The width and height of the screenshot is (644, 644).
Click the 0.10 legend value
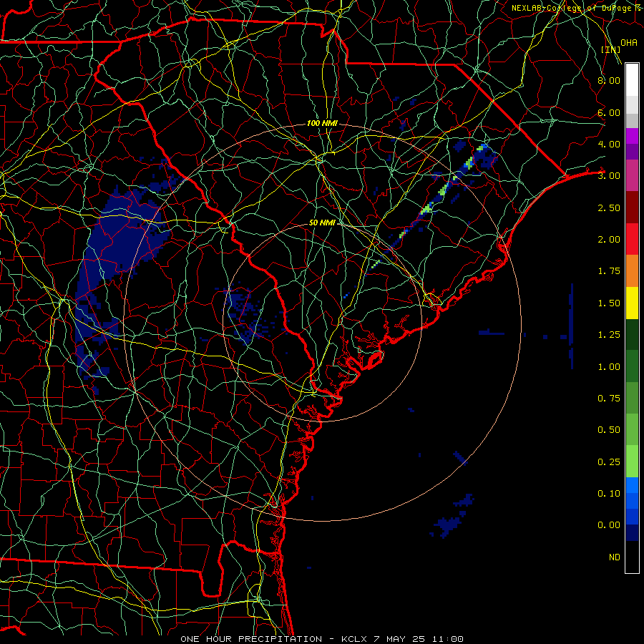609,494
